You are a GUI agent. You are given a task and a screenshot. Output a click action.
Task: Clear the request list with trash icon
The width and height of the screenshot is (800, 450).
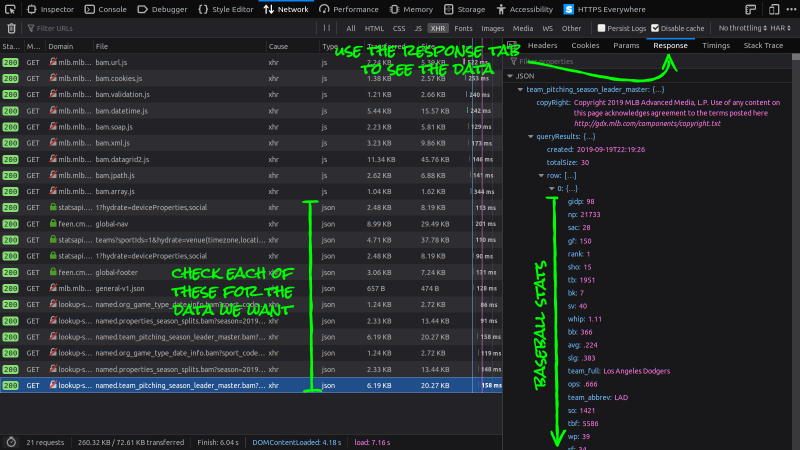(x=11, y=29)
